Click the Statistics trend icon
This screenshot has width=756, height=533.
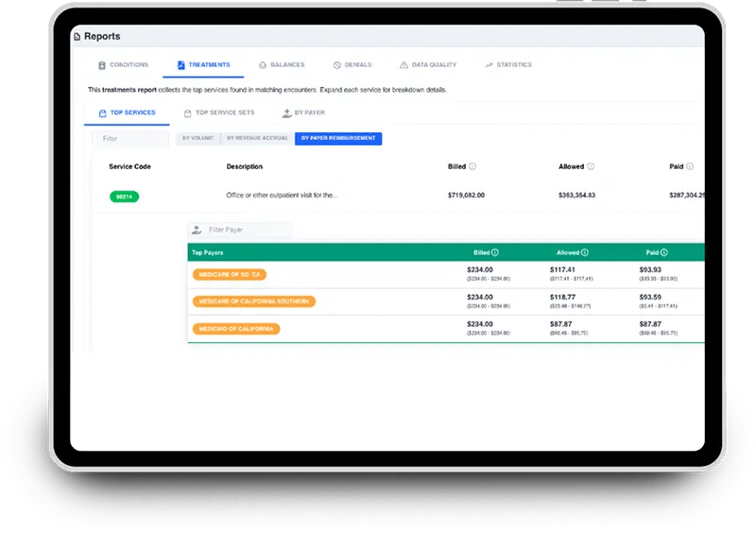[489, 65]
